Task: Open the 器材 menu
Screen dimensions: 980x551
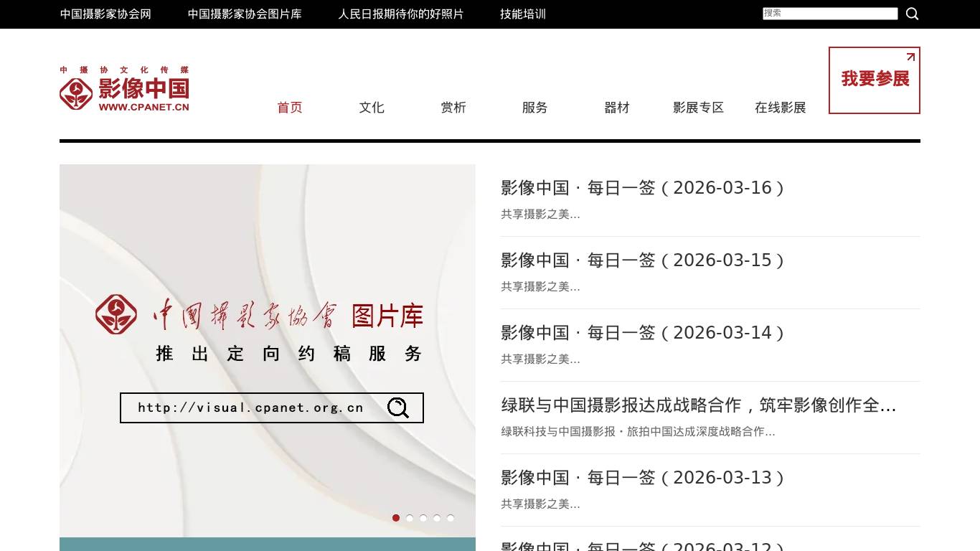Action: point(617,108)
